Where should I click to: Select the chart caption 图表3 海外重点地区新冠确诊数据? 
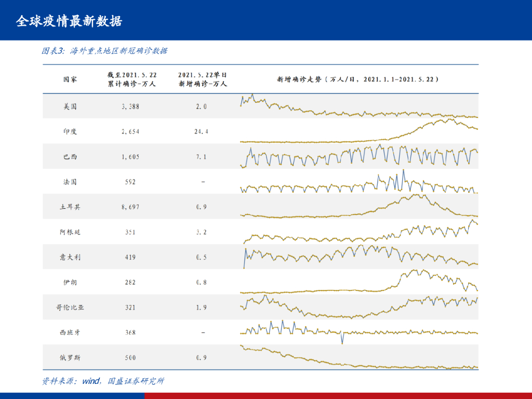(104, 51)
